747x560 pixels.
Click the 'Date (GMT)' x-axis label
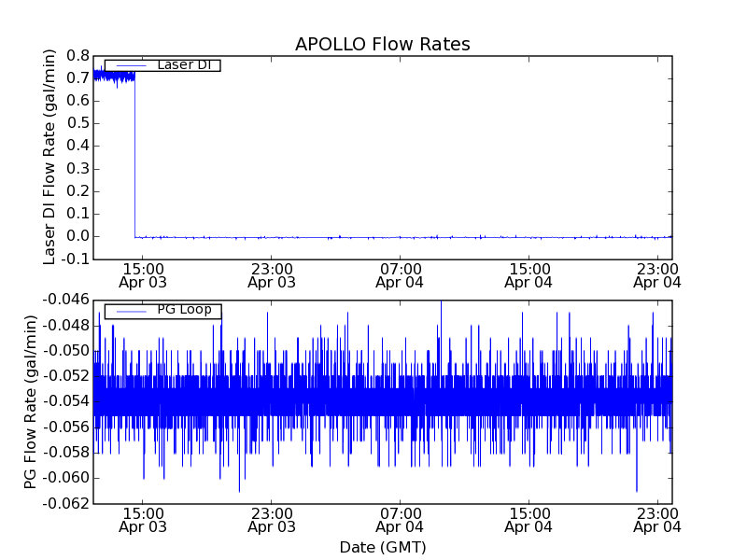tap(383, 547)
